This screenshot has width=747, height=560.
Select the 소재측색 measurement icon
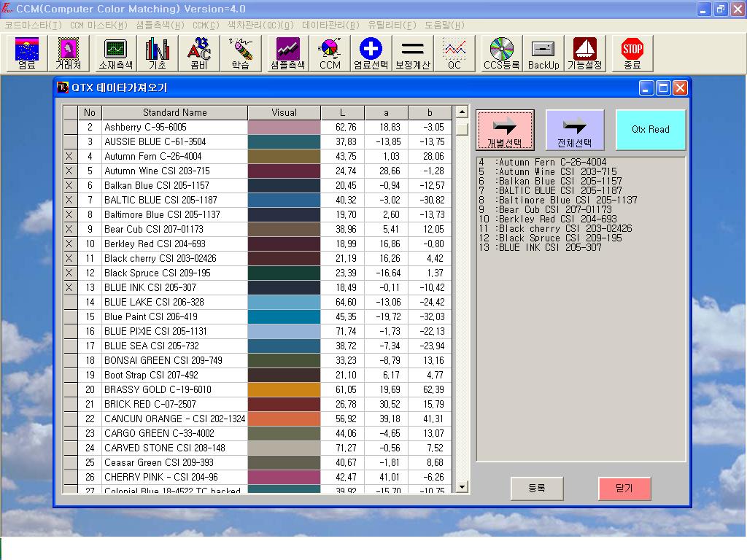pyautogui.click(x=115, y=52)
